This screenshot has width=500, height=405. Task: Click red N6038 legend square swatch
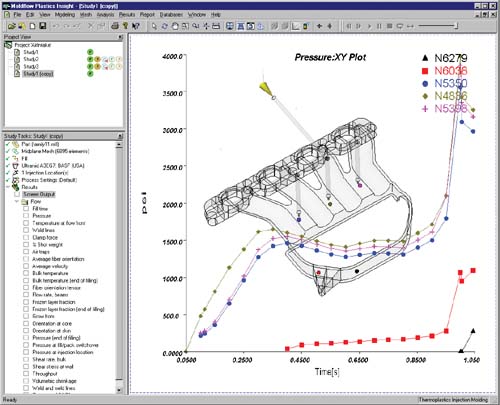pyautogui.click(x=425, y=71)
